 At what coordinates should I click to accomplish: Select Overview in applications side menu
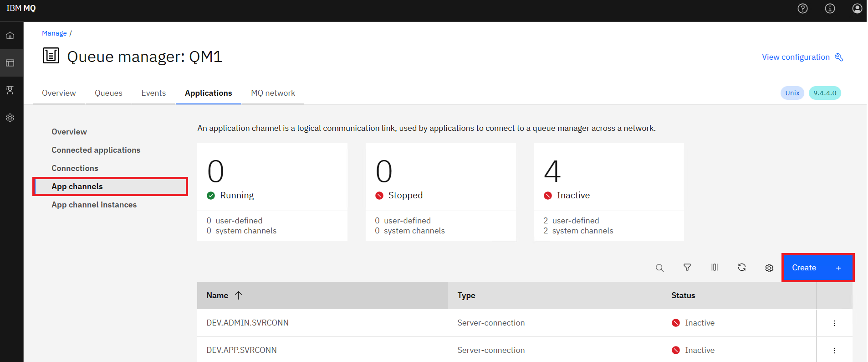click(x=69, y=132)
